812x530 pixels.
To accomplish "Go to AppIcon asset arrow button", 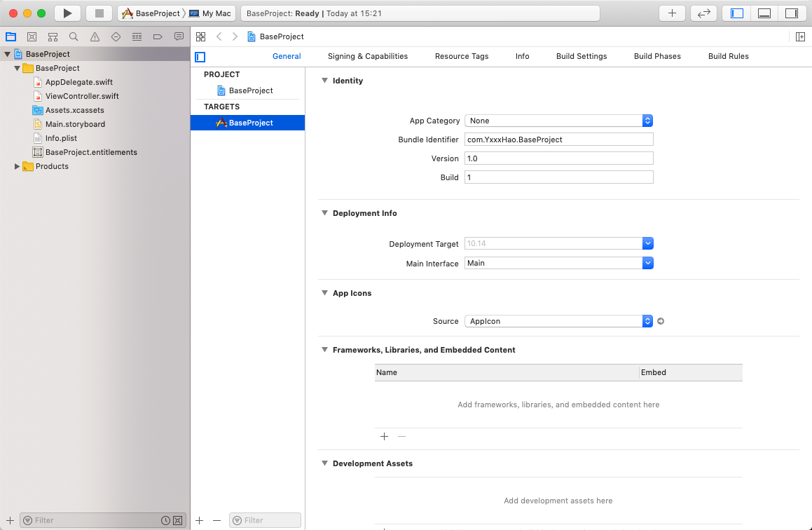I will pos(661,321).
